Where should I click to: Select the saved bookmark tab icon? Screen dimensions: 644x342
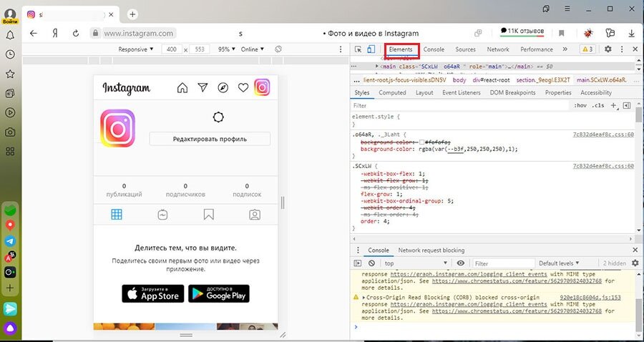pyautogui.click(x=209, y=215)
